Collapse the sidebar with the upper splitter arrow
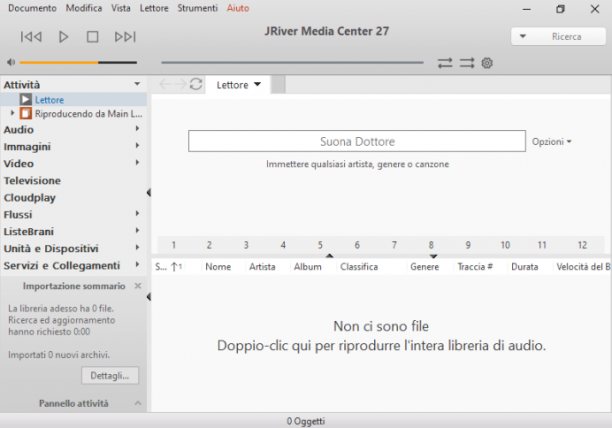Screen dimensions: 612x428 149,192
